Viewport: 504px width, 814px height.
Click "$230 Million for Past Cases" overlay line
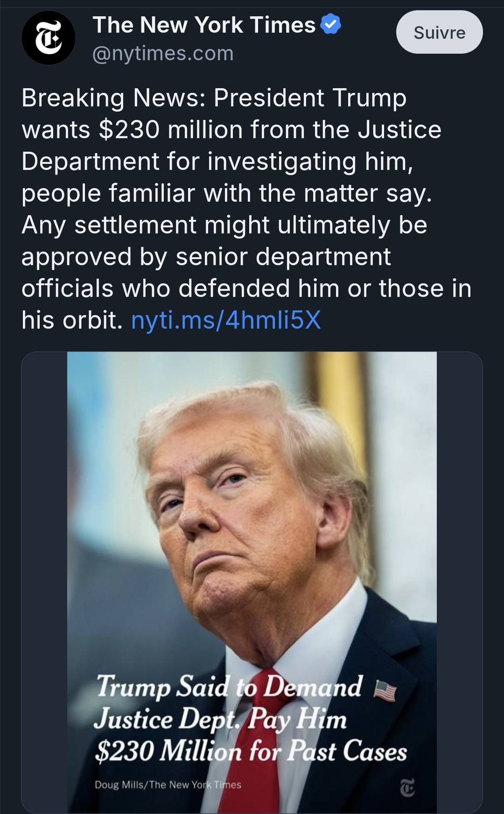251,751
